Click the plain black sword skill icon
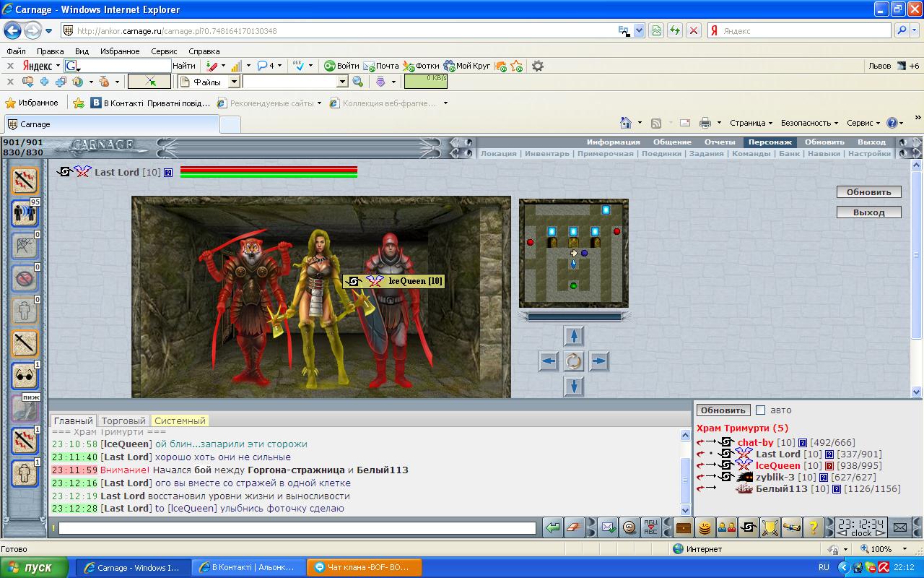 click(25, 344)
